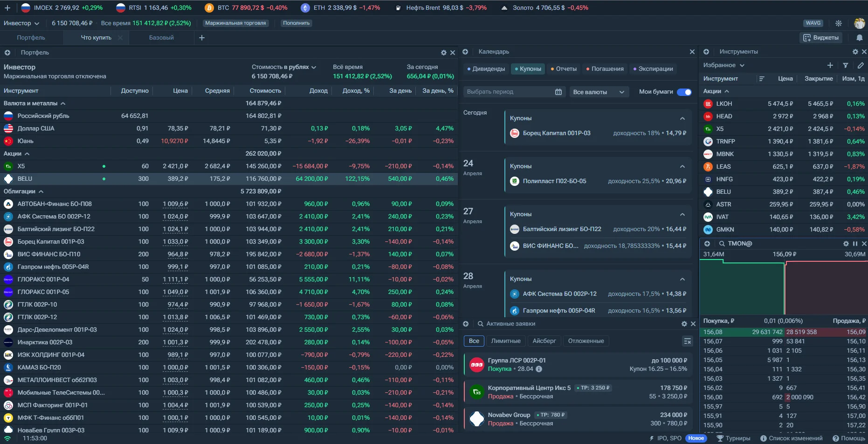868x444 pixels.
Task: Click the Пополнить button
Action: click(296, 23)
